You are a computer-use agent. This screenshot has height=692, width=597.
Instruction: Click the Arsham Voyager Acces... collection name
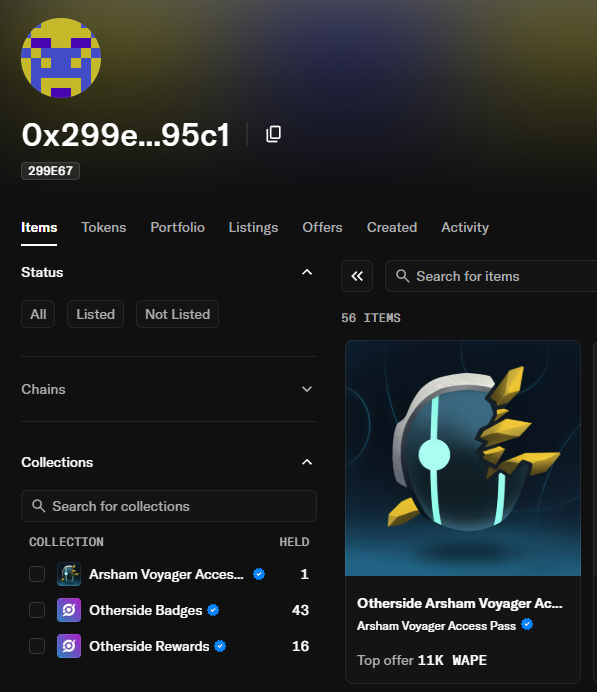[166, 574]
